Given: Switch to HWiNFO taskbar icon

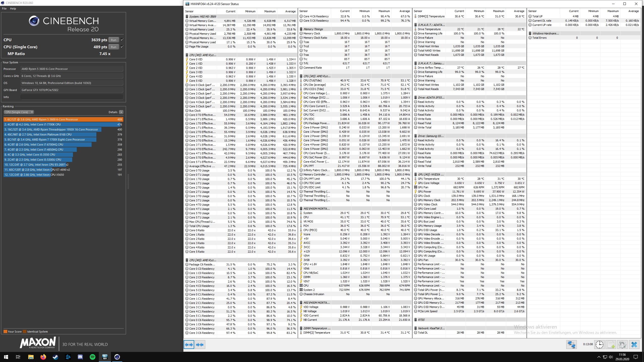Looking at the screenshot, I should (105, 357).
